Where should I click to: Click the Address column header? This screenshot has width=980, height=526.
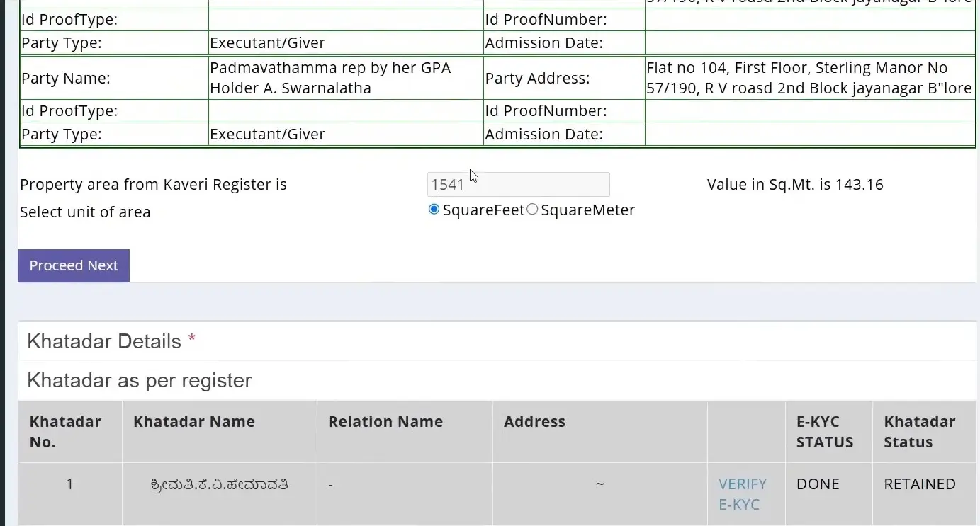point(534,421)
